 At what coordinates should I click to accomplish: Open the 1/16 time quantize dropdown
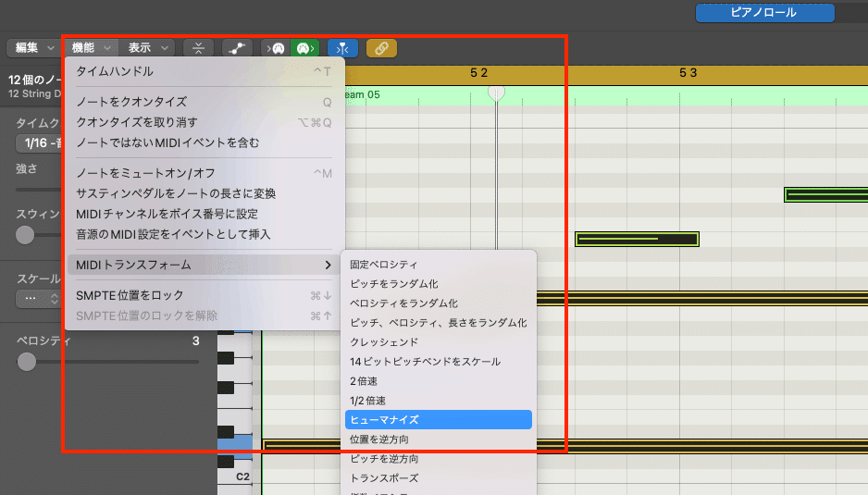click(40, 143)
